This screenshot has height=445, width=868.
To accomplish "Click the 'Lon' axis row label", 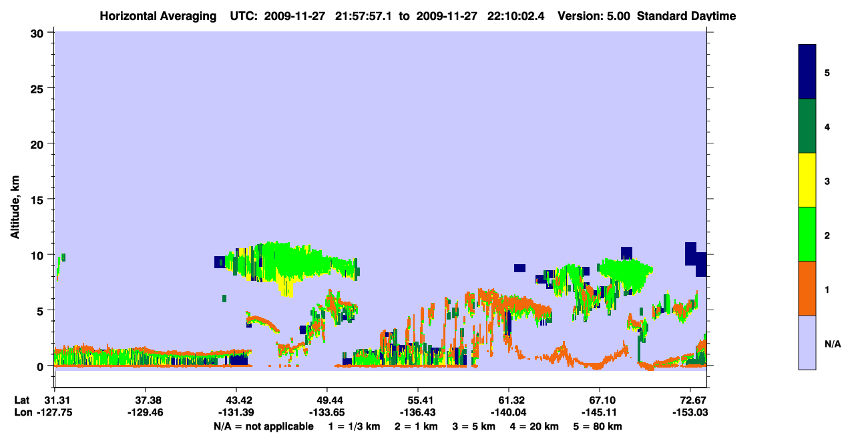I will tap(22, 413).
